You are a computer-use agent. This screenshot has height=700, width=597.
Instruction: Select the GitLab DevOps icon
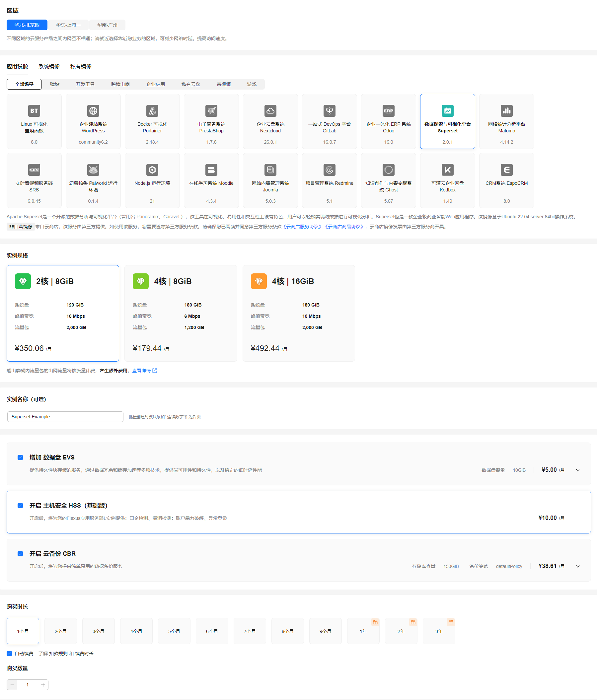pyautogui.click(x=330, y=111)
